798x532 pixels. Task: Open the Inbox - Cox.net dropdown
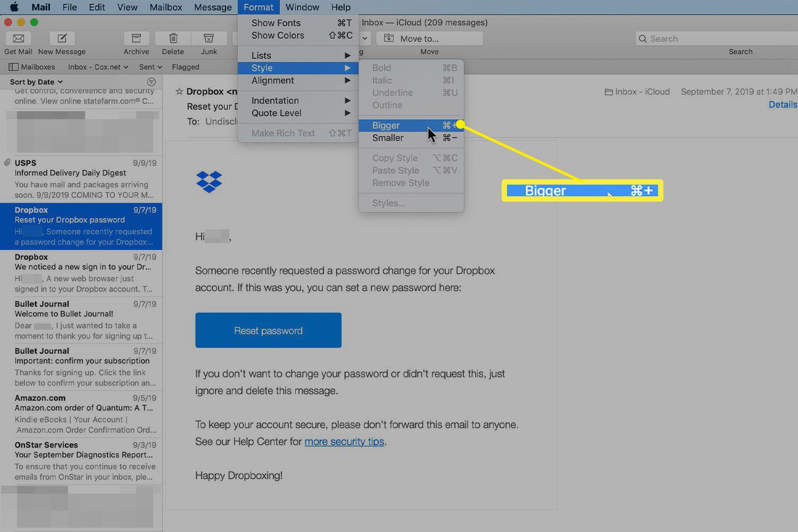[98, 67]
